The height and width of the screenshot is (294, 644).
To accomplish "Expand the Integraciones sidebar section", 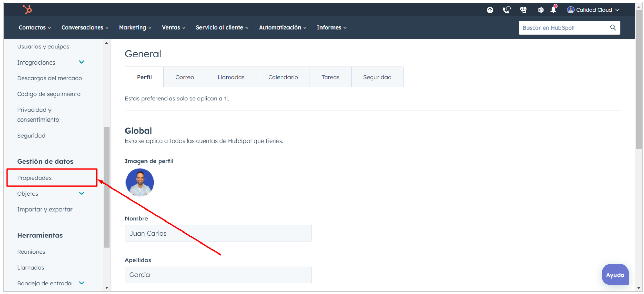I will point(81,62).
